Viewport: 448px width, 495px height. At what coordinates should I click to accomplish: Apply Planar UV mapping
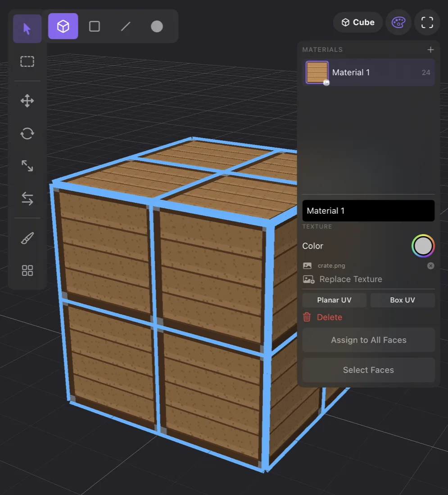(334, 300)
